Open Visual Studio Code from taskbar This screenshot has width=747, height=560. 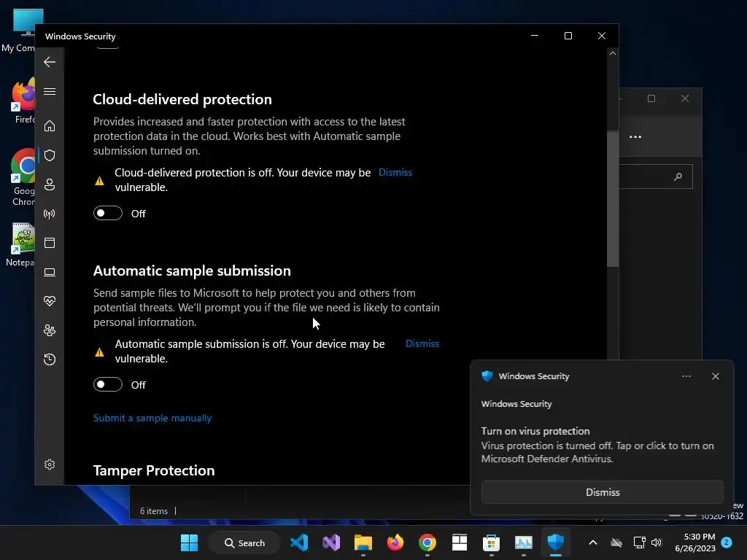click(299, 542)
